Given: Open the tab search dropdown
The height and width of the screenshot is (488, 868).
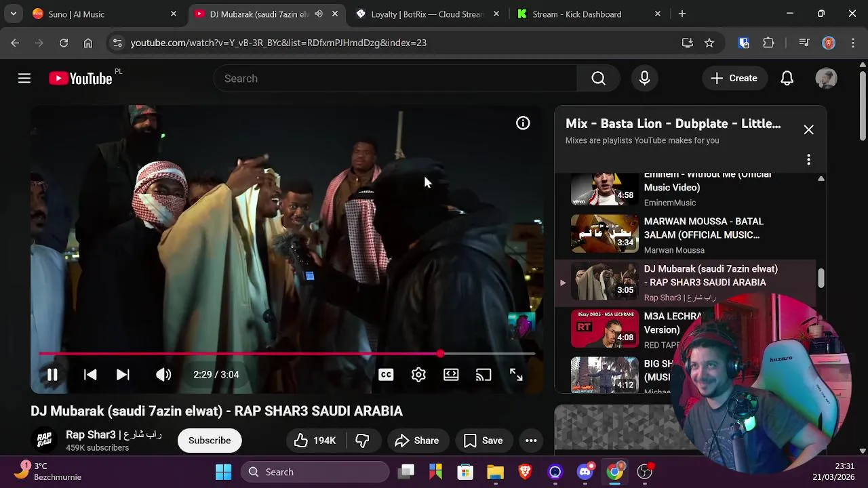Looking at the screenshot, I should (x=13, y=14).
